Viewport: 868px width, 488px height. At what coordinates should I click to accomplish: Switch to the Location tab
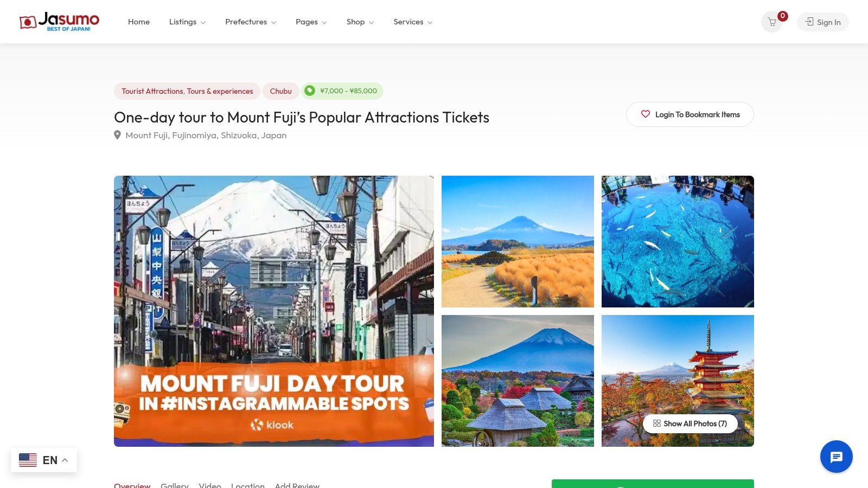click(x=248, y=485)
